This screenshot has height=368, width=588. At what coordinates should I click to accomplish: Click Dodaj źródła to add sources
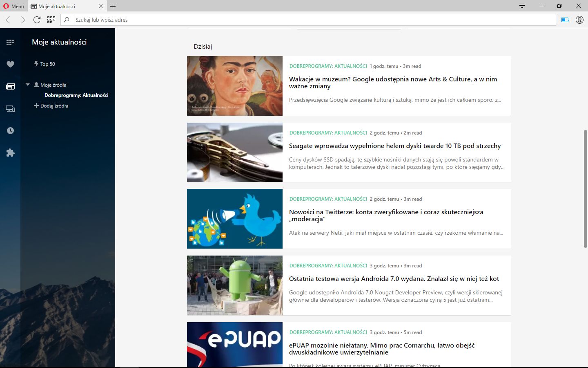pyautogui.click(x=51, y=105)
